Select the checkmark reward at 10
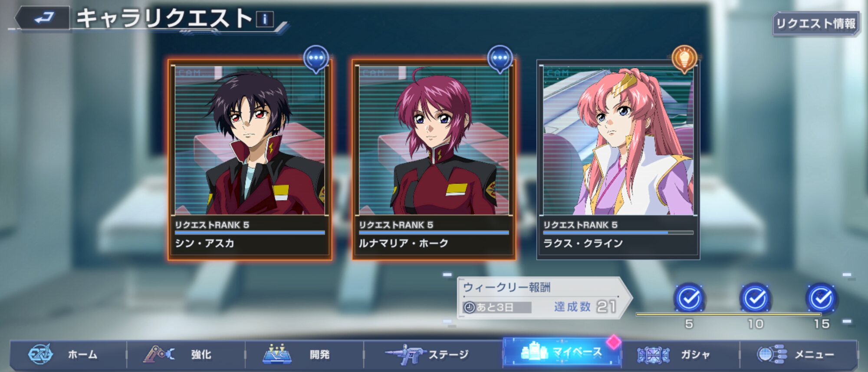This screenshot has height=372, width=868. click(x=755, y=298)
